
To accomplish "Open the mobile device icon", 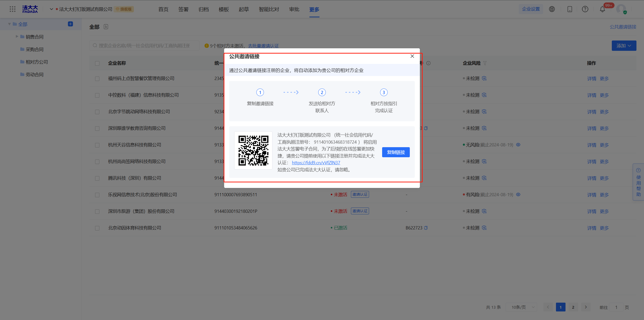I will click(x=570, y=9).
